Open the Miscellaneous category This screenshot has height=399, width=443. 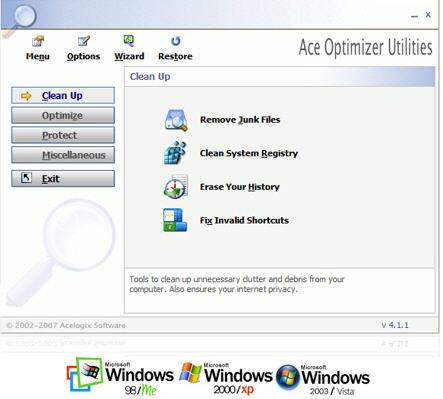(x=63, y=155)
